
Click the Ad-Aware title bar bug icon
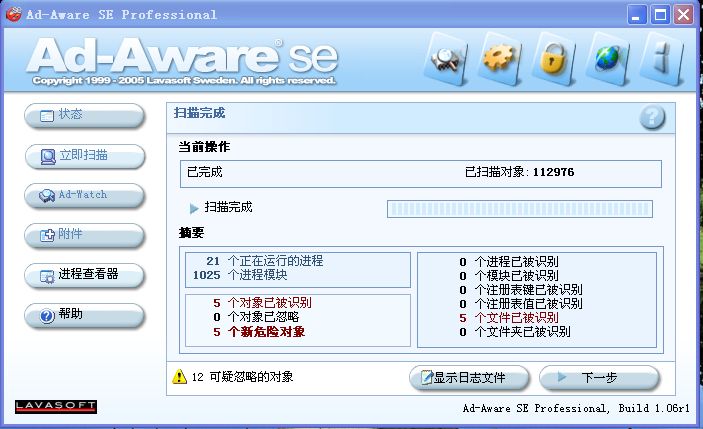coord(13,14)
